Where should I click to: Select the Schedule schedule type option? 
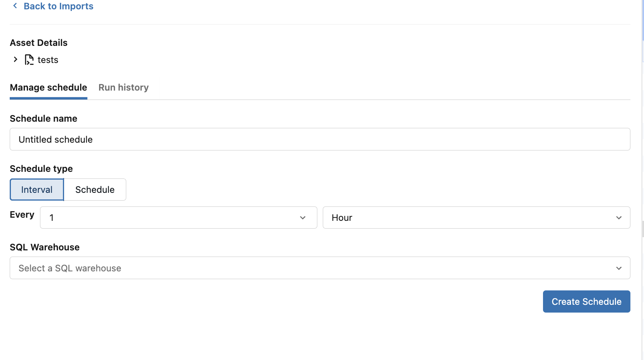[95, 190]
